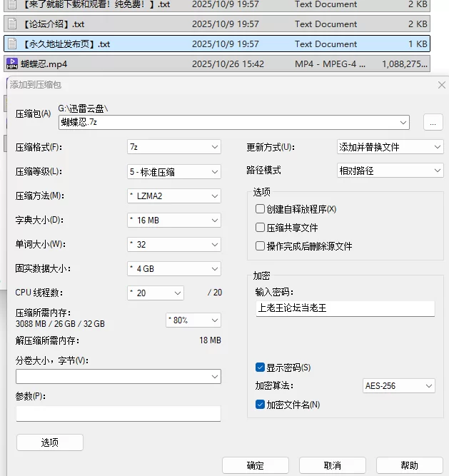Expand the 压缩等级 dropdown

(x=173, y=171)
